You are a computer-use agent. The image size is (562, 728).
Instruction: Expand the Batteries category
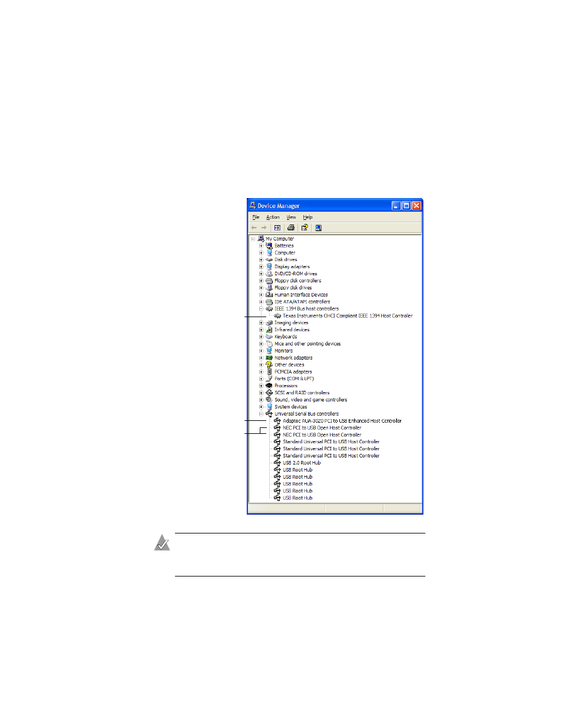pyautogui.click(x=261, y=246)
